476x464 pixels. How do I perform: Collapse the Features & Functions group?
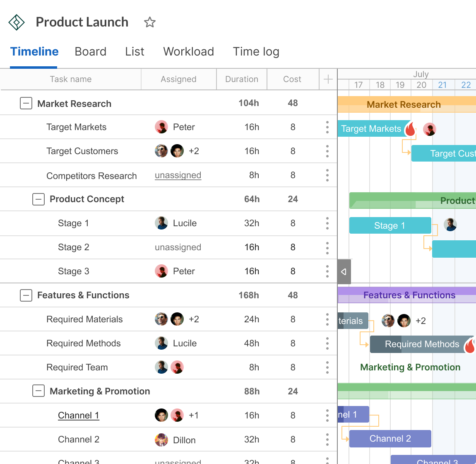[26, 295]
